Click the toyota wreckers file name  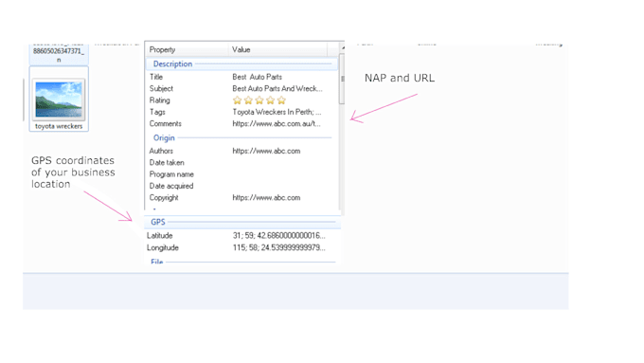[59, 126]
